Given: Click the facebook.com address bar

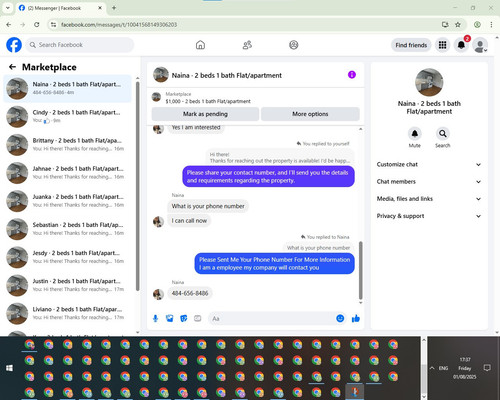Looking at the screenshot, I should point(247,24).
